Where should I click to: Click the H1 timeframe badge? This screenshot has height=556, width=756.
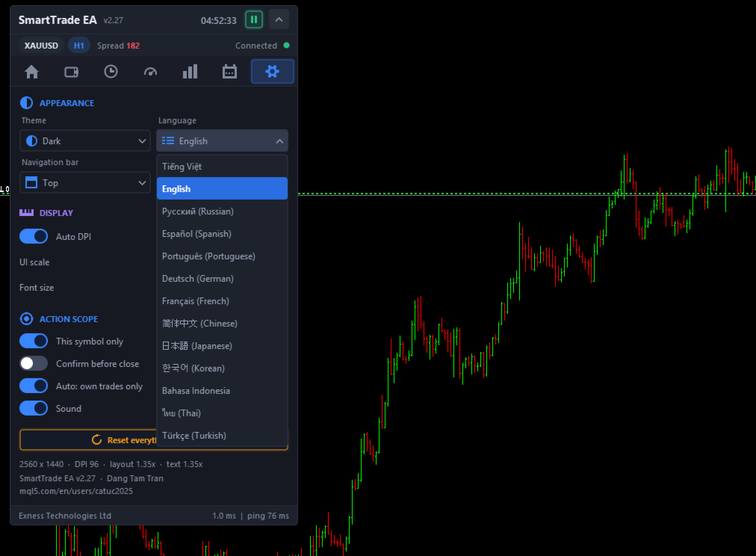(x=79, y=46)
